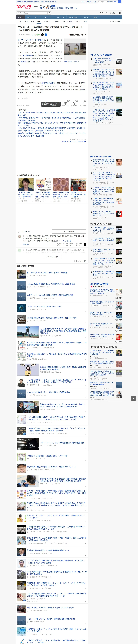Open マイページ link

[103, 13]
